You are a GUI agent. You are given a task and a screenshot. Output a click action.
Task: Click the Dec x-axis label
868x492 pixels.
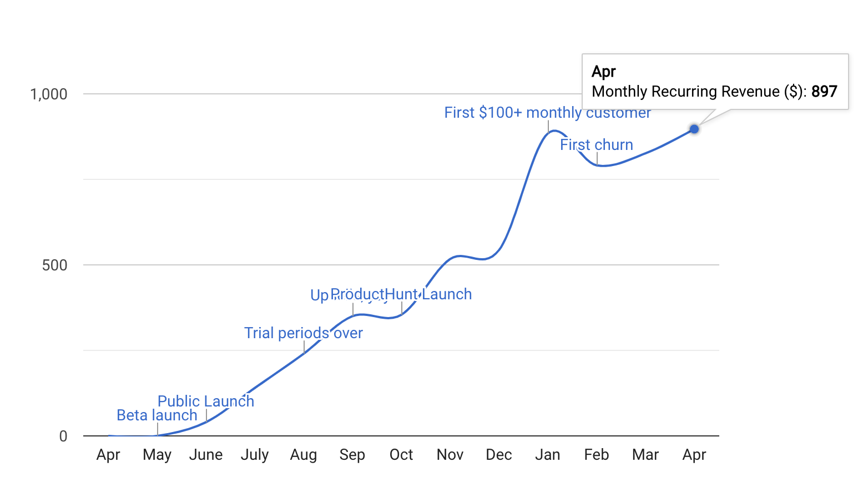(498, 455)
